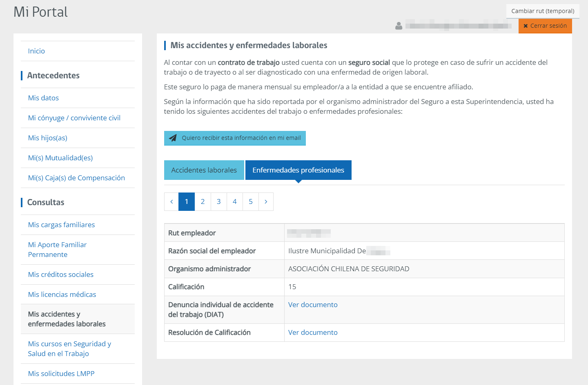This screenshot has height=385, width=588.
Task: Open Mi cónyuge / conviviente civil
Action: (x=74, y=118)
